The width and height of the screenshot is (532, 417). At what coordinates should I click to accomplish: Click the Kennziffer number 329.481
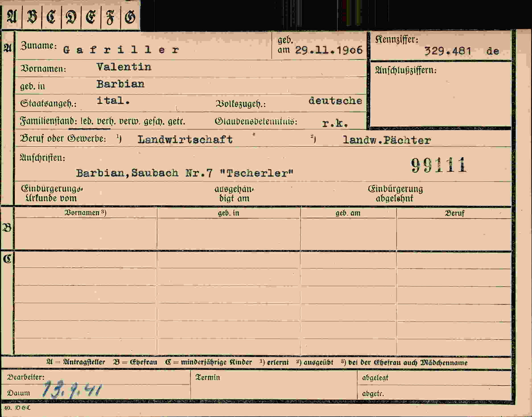[448, 51]
